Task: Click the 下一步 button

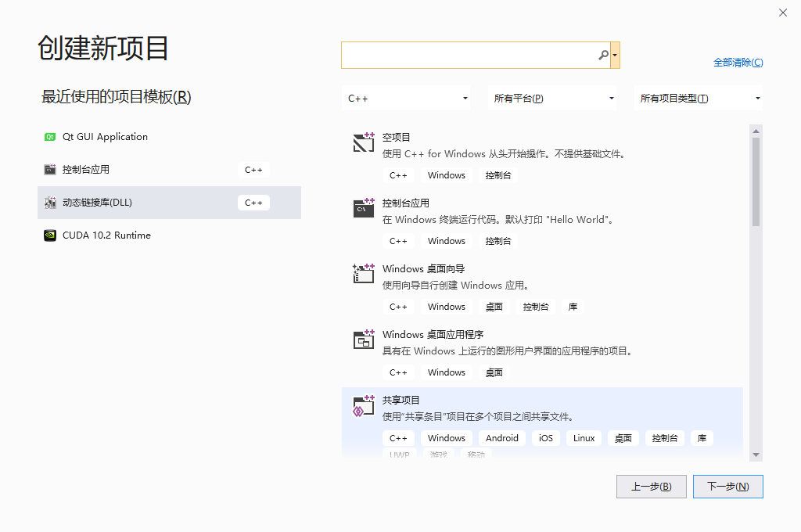Action: tap(727, 486)
